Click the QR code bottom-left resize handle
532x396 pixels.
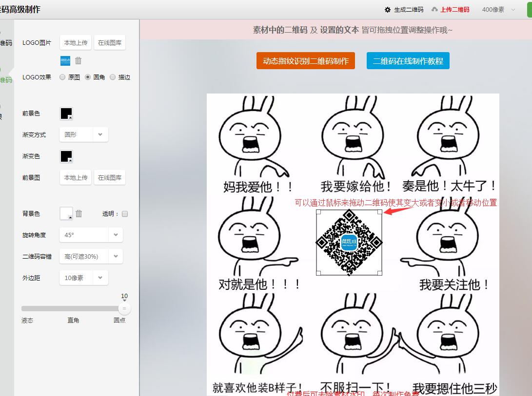(318, 273)
